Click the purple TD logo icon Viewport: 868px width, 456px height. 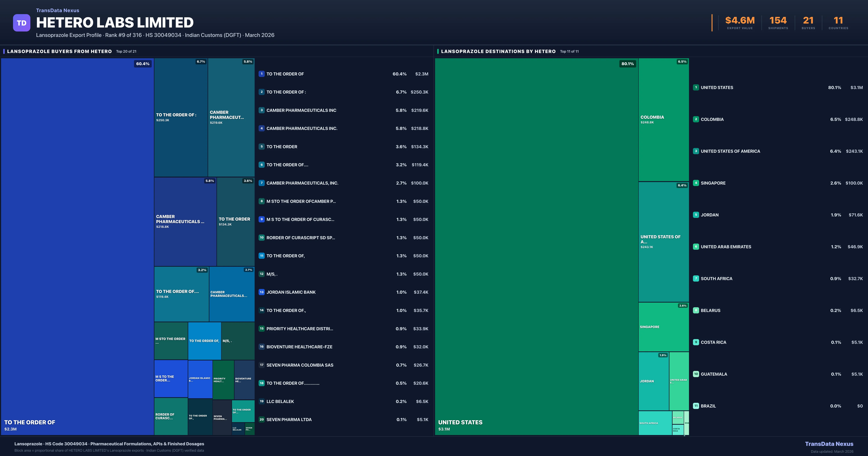22,23
